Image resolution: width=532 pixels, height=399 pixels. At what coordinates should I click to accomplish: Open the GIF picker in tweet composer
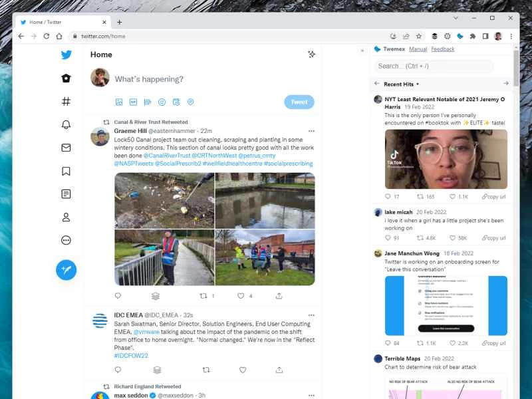tap(133, 102)
